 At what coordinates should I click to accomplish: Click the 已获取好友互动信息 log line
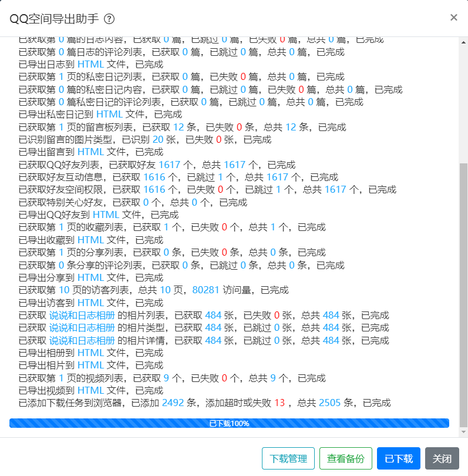pyautogui.click(x=179, y=177)
